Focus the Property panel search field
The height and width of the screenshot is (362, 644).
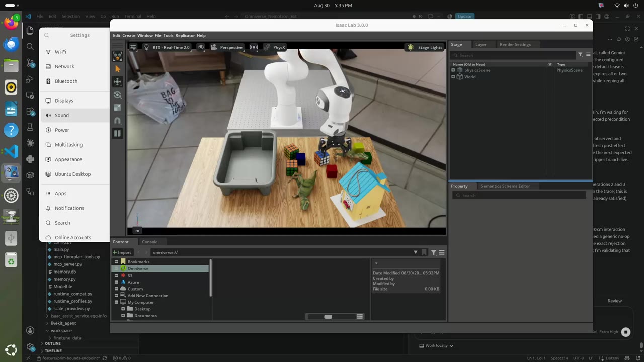point(519,195)
